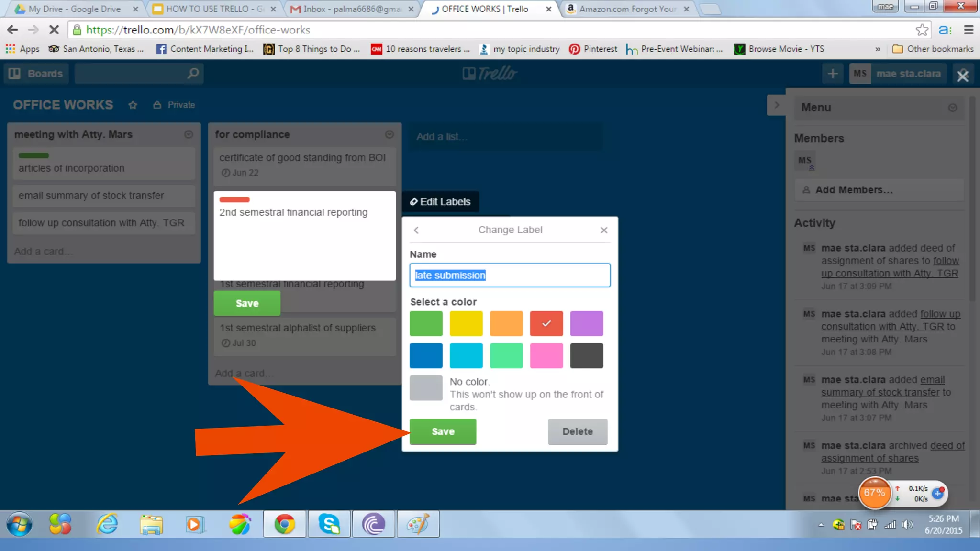This screenshot has width=980, height=551.
Task: Open the 'meeting with Atty. Mars' list menu
Action: tap(189, 134)
